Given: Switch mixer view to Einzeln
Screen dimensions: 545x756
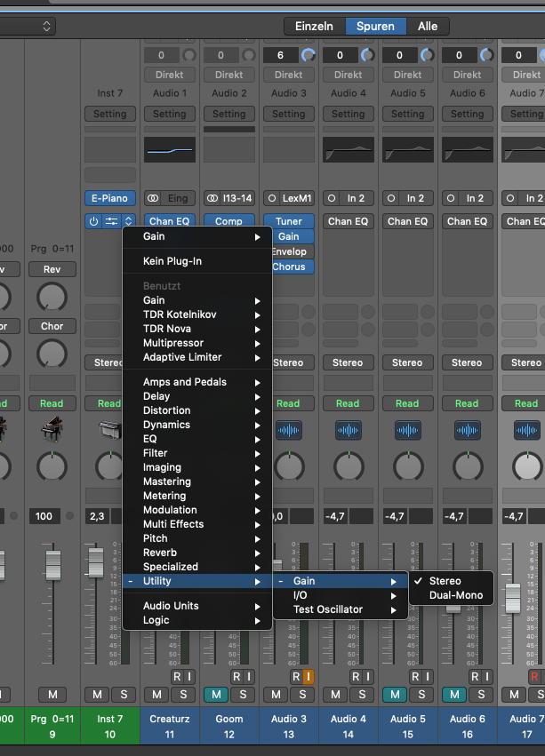Looking at the screenshot, I should [x=314, y=26].
